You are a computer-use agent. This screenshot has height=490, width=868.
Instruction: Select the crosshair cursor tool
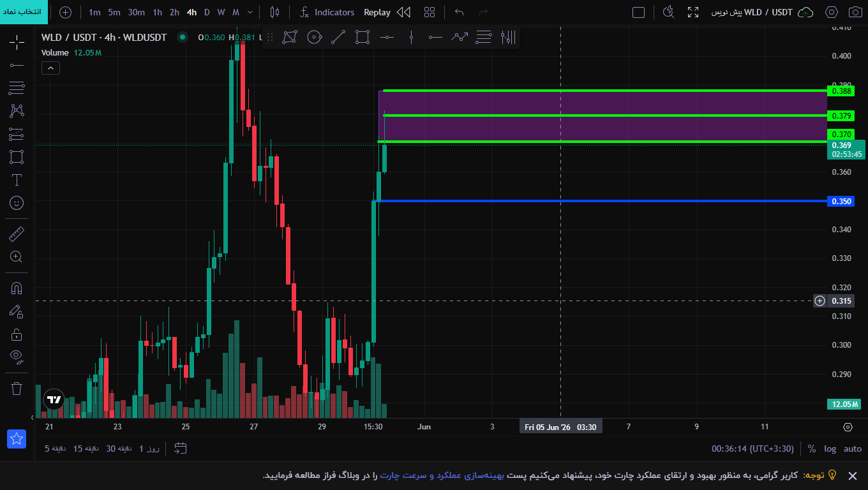[x=17, y=43]
